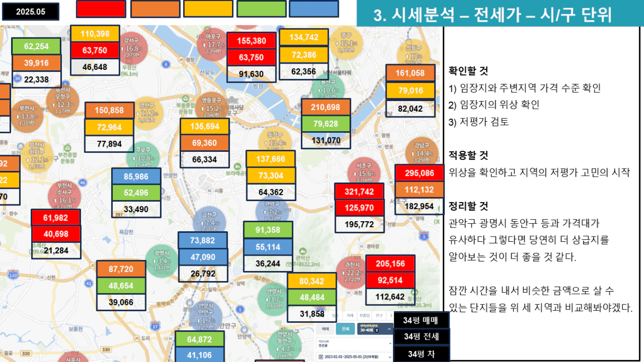Image resolution: width=644 pixels, height=362 pixels.
Task: Click the 80,342 yellow price box
Action: pyautogui.click(x=312, y=281)
